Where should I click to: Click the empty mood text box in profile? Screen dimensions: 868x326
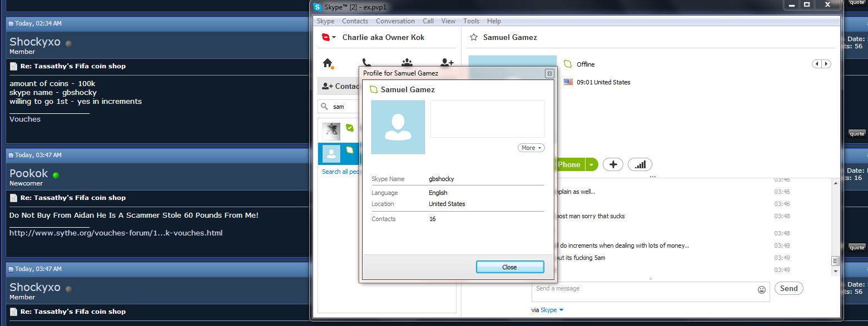tap(488, 119)
